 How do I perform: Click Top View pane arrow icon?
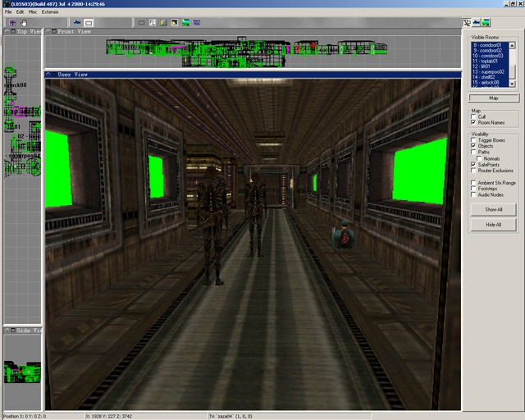(7, 31)
